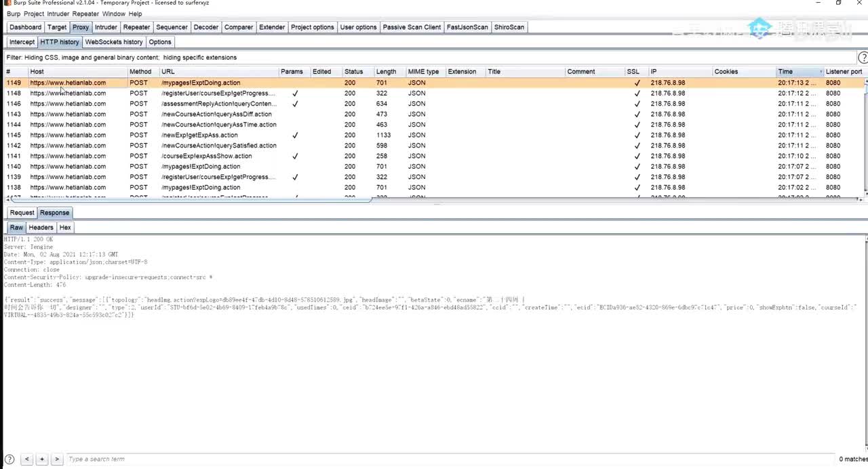Sort by the MIME type column header
This screenshot has width=868, height=469.
[x=426, y=72]
